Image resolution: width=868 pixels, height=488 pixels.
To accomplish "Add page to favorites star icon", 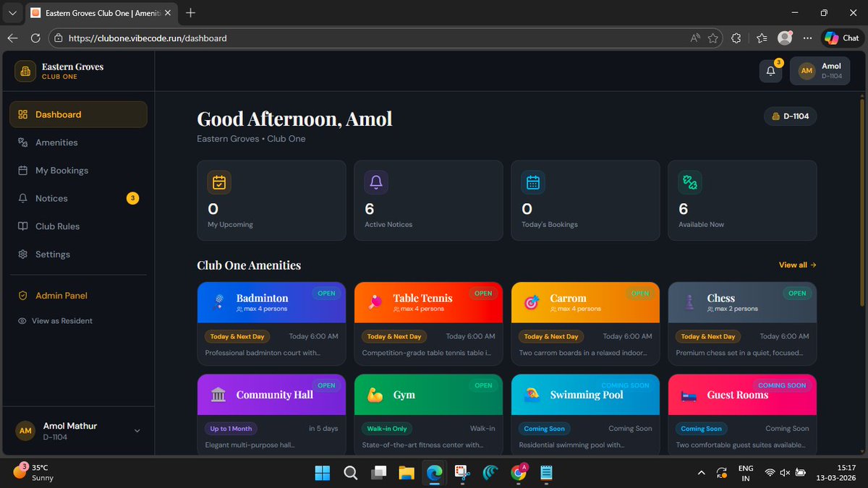I will tap(713, 38).
